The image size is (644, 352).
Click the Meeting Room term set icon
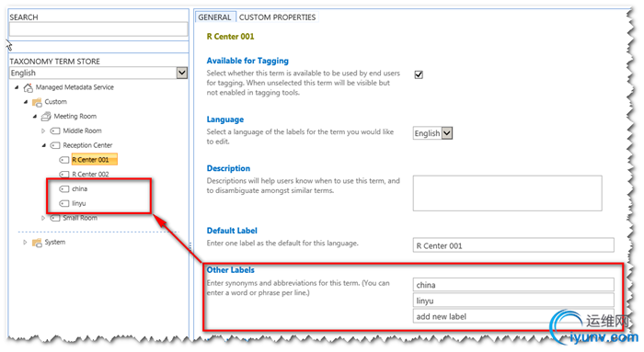[x=46, y=117]
